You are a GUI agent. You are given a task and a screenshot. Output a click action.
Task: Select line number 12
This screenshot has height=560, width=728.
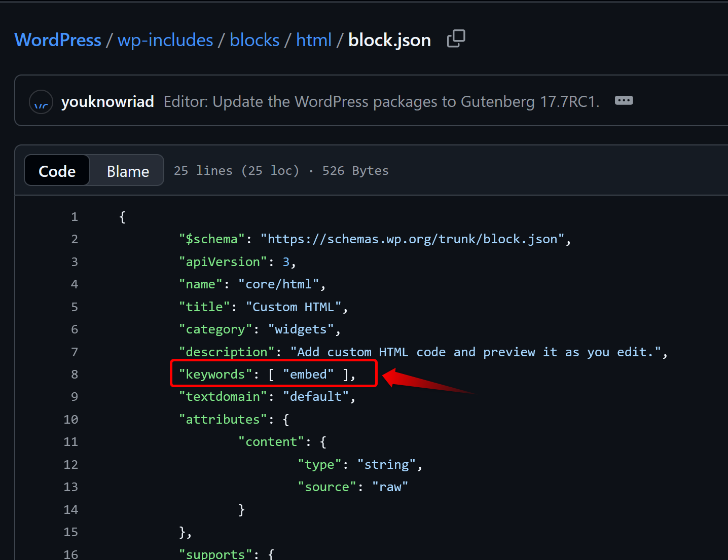click(x=71, y=465)
